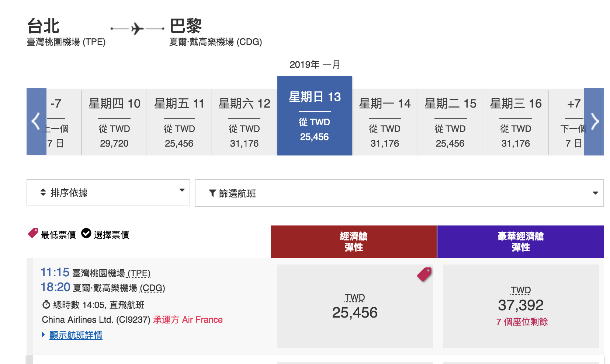Expand 顯示航班詳情 disclosure triangle
This screenshot has height=364, width=610.
[x=44, y=335]
